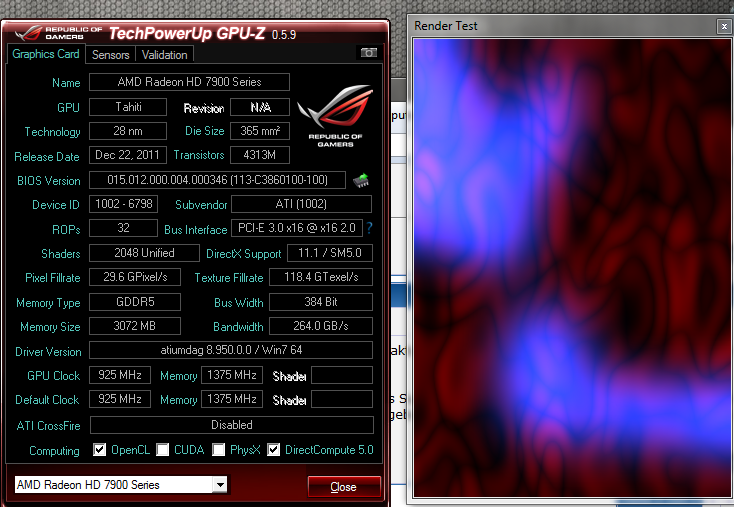Viewport: 734px width, 507px height.
Task: Switch to the Sensors tab
Action: pos(110,55)
